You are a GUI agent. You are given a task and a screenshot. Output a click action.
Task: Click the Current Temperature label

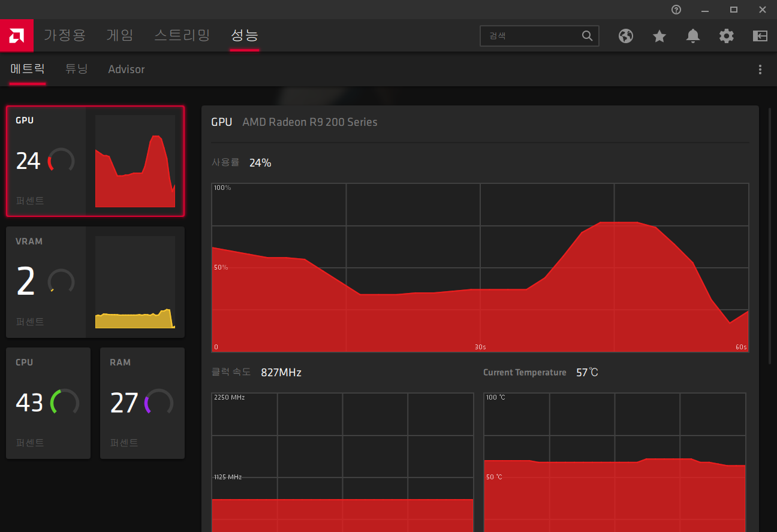click(x=525, y=373)
